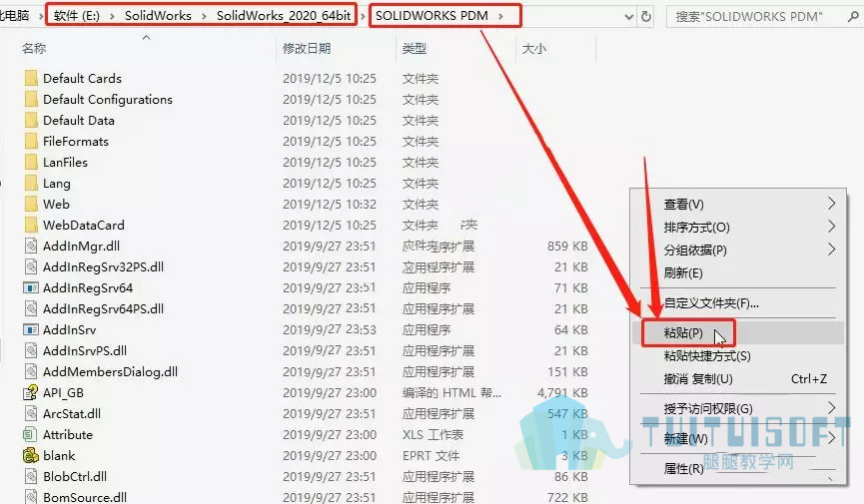Viewport: 864px width, 504px height.
Task: Click the FileFormats folder icon
Action: 31,141
